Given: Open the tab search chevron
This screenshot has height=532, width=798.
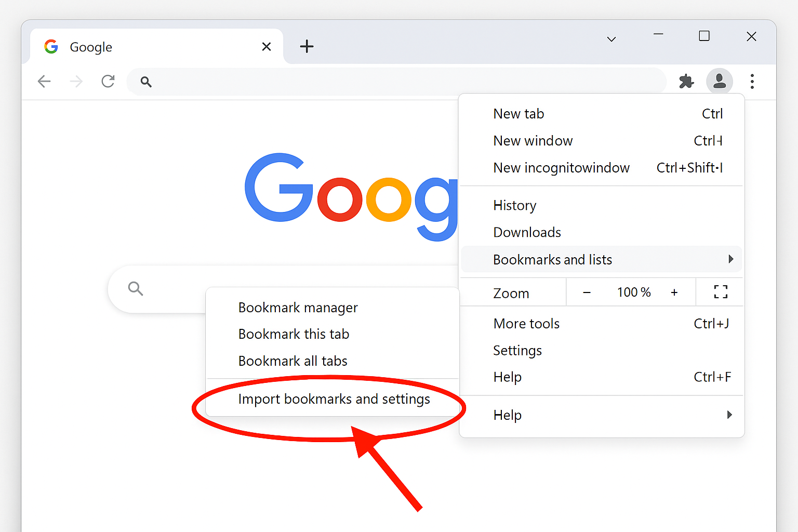Looking at the screenshot, I should [611, 38].
